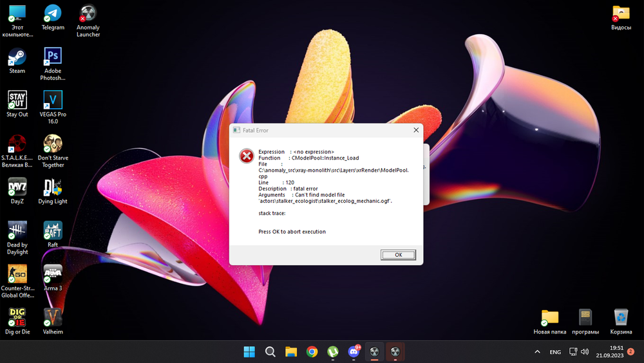This screenshot has width=644, height=363.
Task: Select the Valheim desktop icon
Action: [53, 321]
